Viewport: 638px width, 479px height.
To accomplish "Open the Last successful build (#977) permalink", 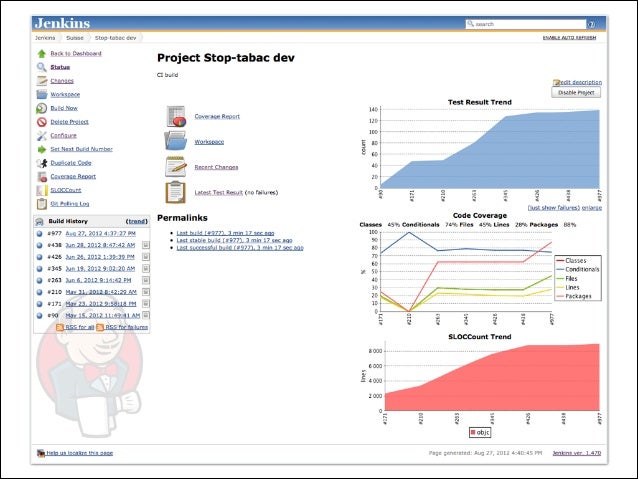I will pos(240,247).
